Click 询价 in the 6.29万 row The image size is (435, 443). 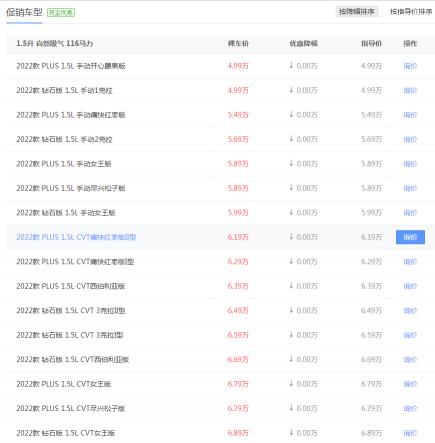point(410,262)
